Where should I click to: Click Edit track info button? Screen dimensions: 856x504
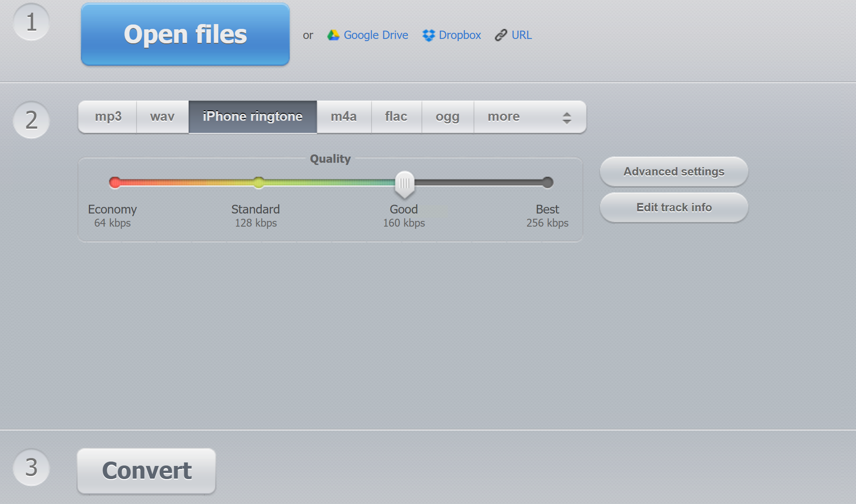[x=674, y=207]
